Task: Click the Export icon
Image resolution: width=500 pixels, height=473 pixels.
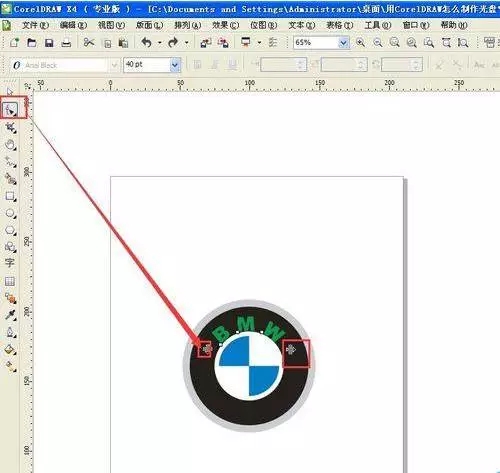Action: coord(223,42)
